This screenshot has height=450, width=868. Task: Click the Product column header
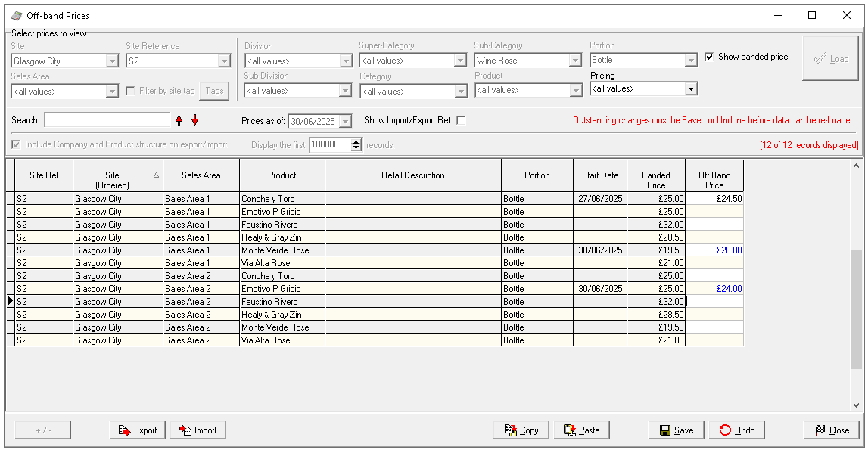pyautogui.click(x=282, y=175)
